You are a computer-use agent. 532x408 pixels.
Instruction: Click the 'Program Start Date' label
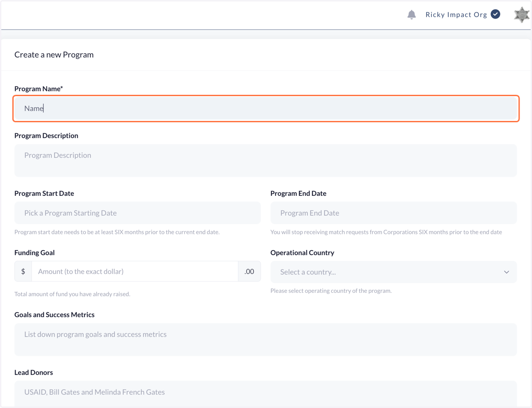(x=44, y=194)
